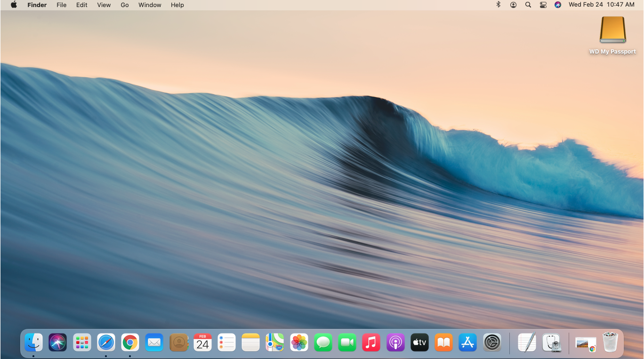This screenshot has height=359, width=644.
Task: Open Safari browser from the Dock
Action: tap(106, 342)
